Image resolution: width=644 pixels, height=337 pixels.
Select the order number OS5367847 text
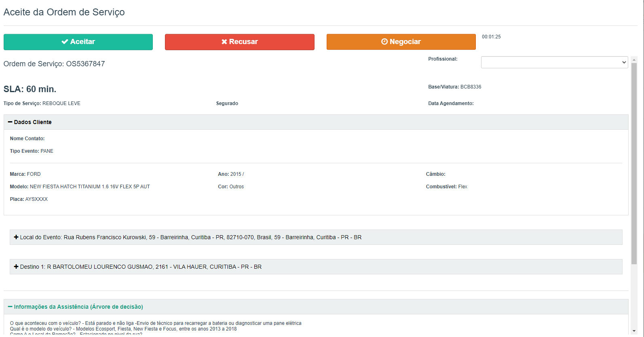pos(85,64)
